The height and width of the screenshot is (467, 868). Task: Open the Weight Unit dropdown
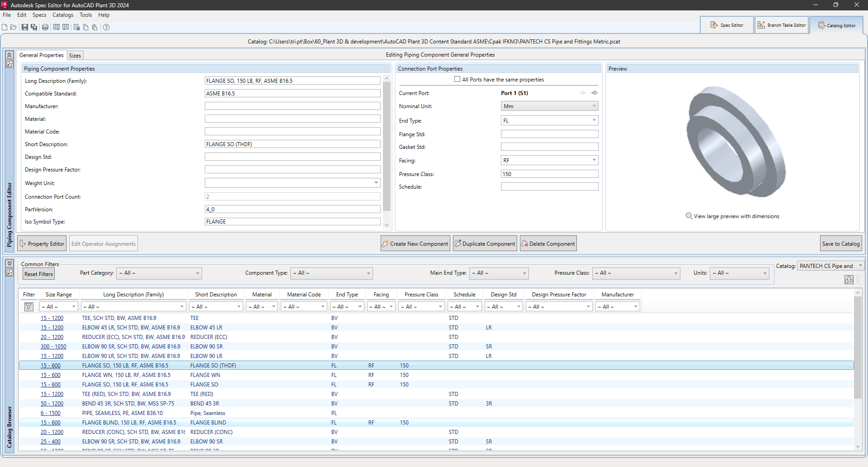coord(376,183)
